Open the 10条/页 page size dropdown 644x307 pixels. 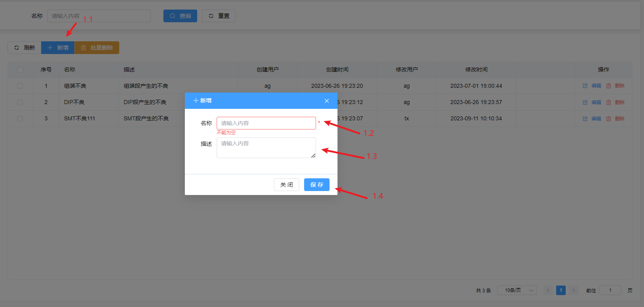[518, 290]
